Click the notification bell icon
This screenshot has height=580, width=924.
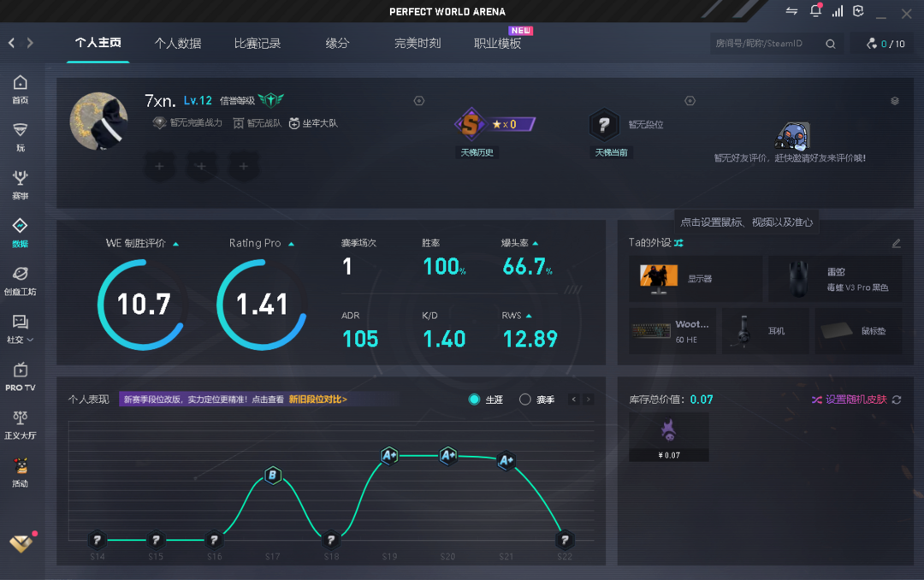(815, 12)
